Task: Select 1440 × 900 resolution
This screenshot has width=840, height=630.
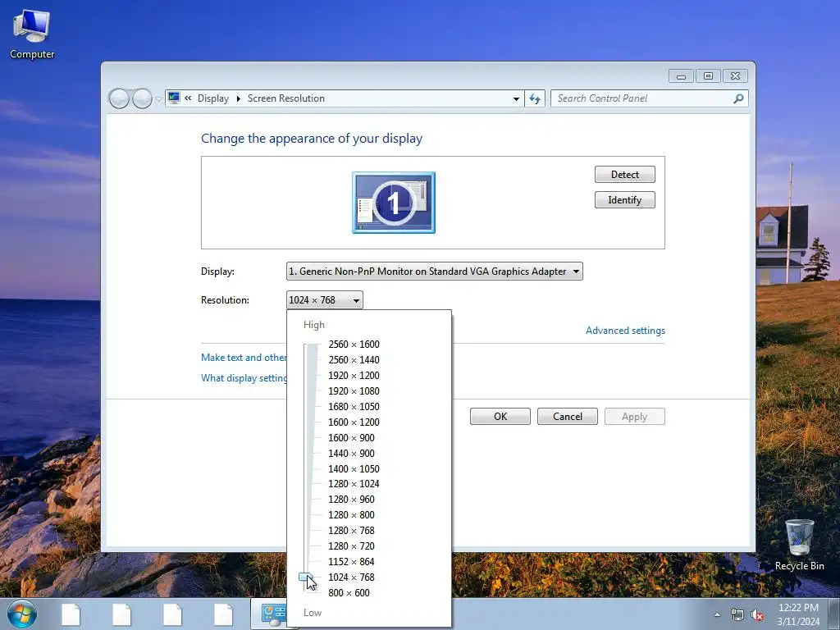Action: (351, 453)
